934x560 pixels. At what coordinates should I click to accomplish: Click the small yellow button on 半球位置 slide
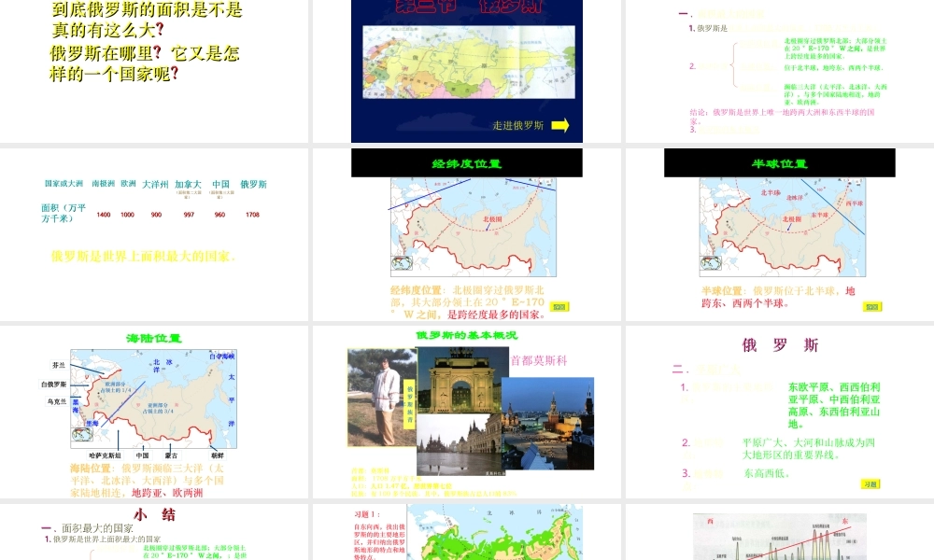[872, 306]
